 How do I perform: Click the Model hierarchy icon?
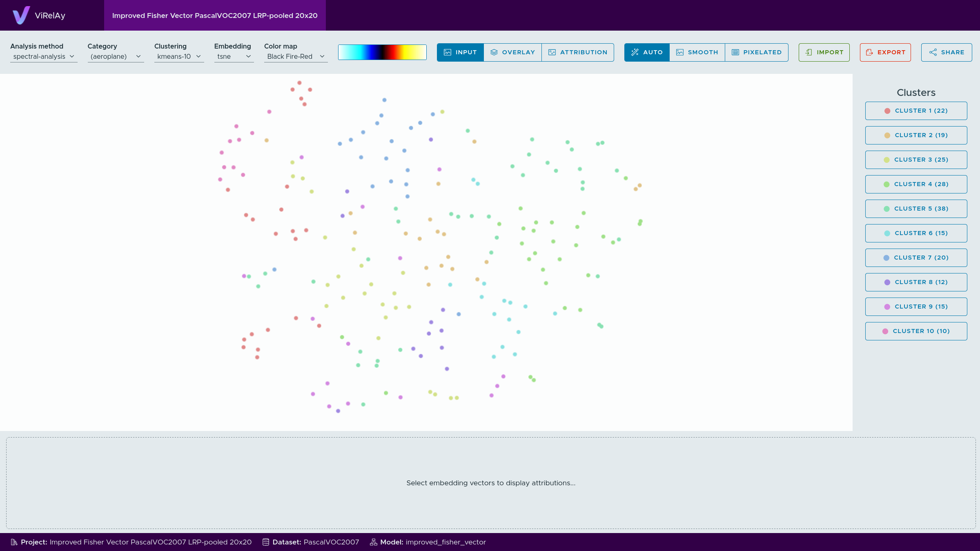tap(374, 542)
